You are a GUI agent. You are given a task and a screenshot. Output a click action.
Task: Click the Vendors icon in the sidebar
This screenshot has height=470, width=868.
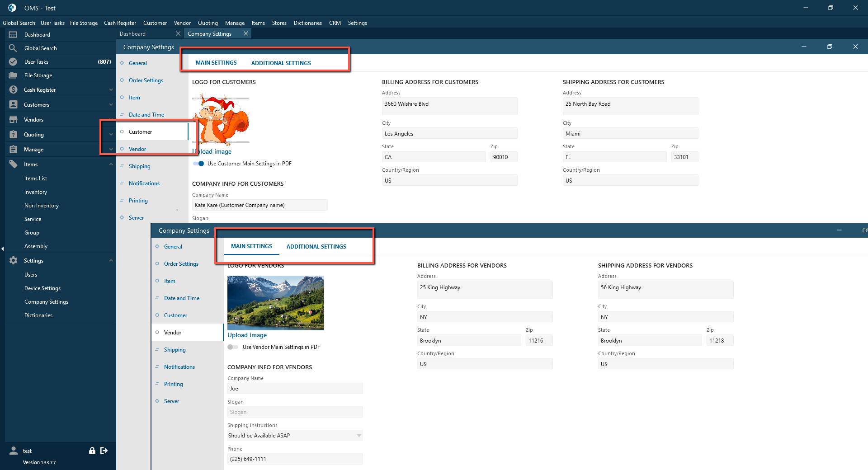click(x=13, y=120)
